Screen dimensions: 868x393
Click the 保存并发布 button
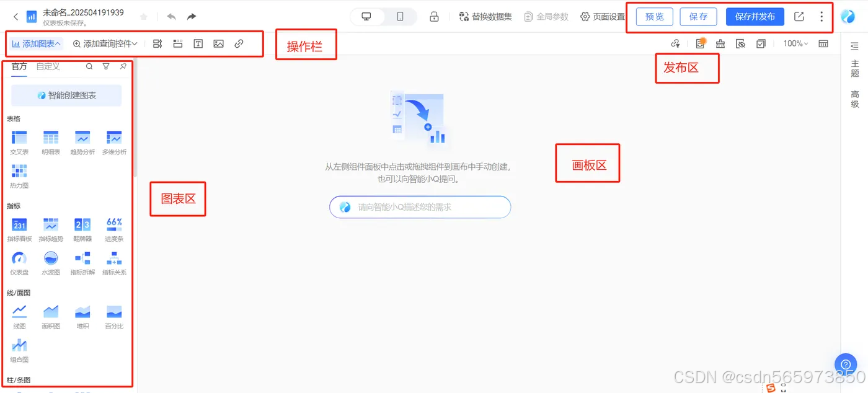(x=755, y=17)
